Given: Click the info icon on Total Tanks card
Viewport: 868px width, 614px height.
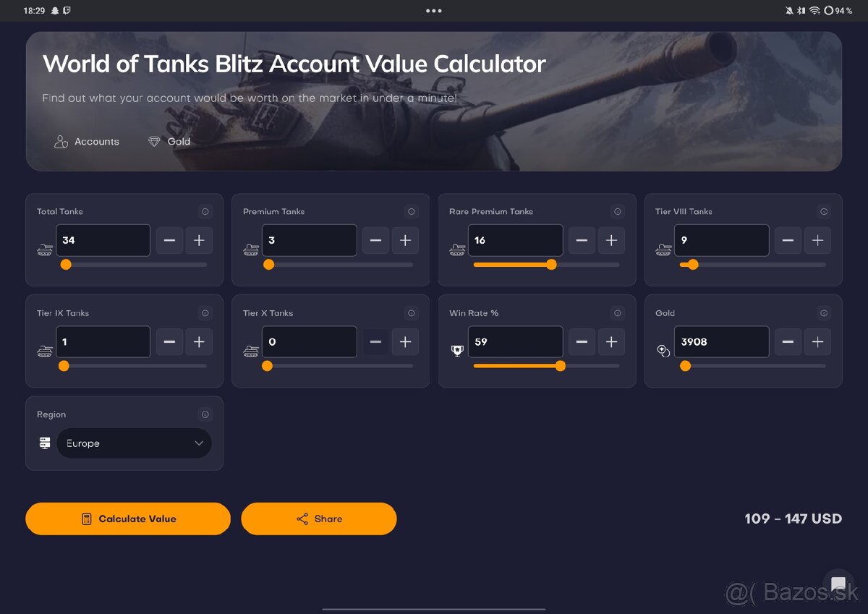Looking at the screenshot, I should (x=205, y=212).
